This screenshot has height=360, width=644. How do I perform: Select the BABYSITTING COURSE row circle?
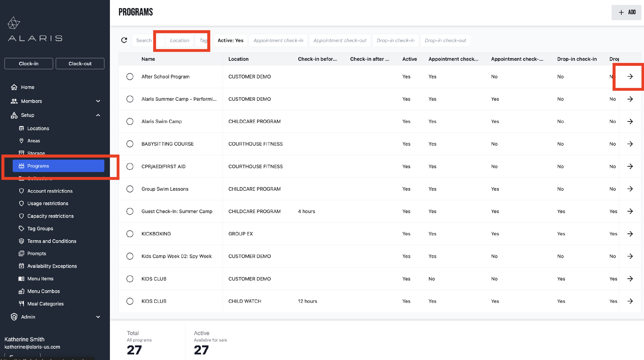coord(130,144)
